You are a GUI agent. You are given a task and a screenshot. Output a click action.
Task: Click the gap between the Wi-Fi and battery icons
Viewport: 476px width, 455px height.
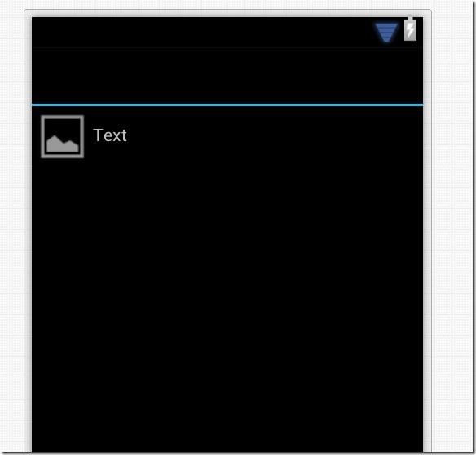pos(401,32)
